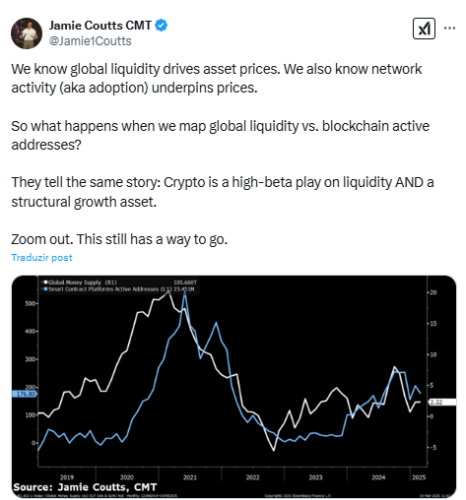Open the @Jamie1Coutts handle link
Viewport: 466px width, 500px height.
(90, 41)
